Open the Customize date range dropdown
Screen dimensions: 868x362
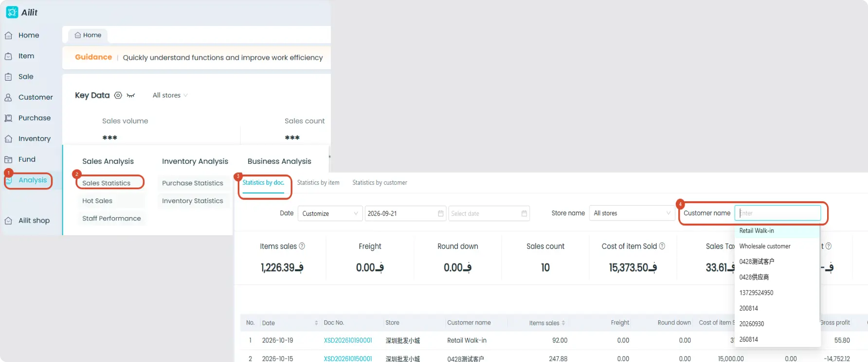click(330, 213)
